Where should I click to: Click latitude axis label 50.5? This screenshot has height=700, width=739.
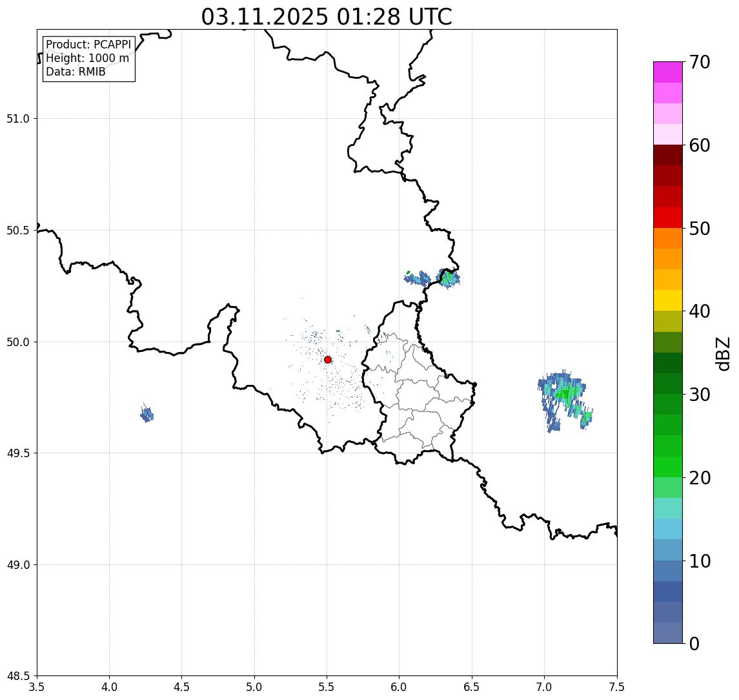[17, 231]
